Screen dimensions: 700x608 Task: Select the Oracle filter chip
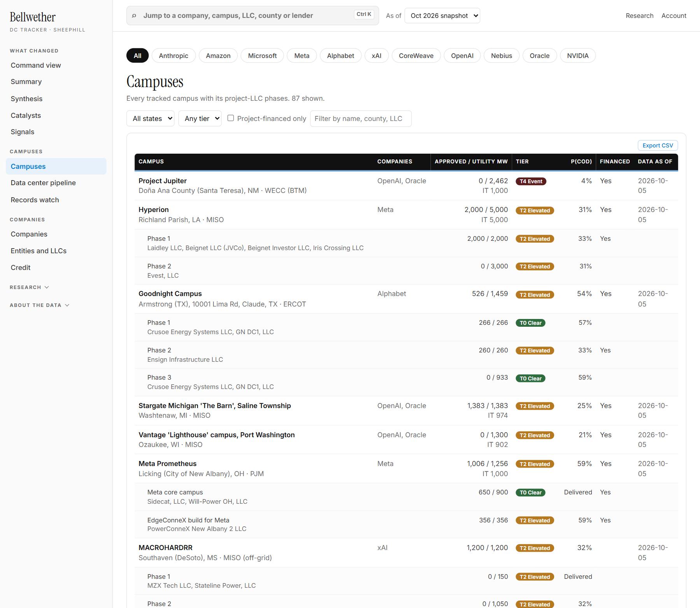[x=539, y=56]
